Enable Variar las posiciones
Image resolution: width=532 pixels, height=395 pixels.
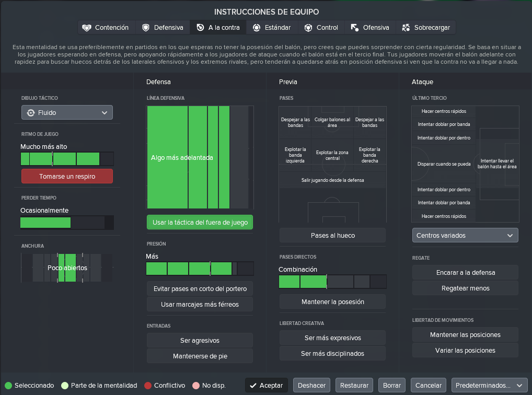(x=465, y=350)
